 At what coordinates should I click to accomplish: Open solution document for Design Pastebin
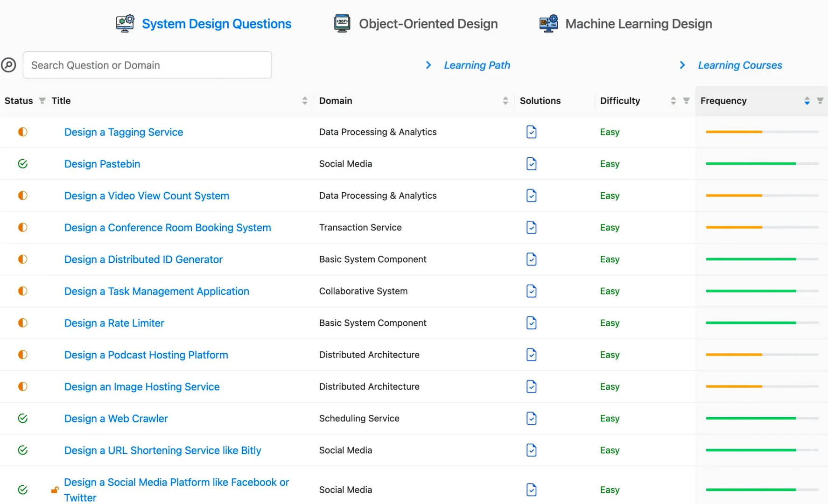pyautogui.click(x=531, y=164)
